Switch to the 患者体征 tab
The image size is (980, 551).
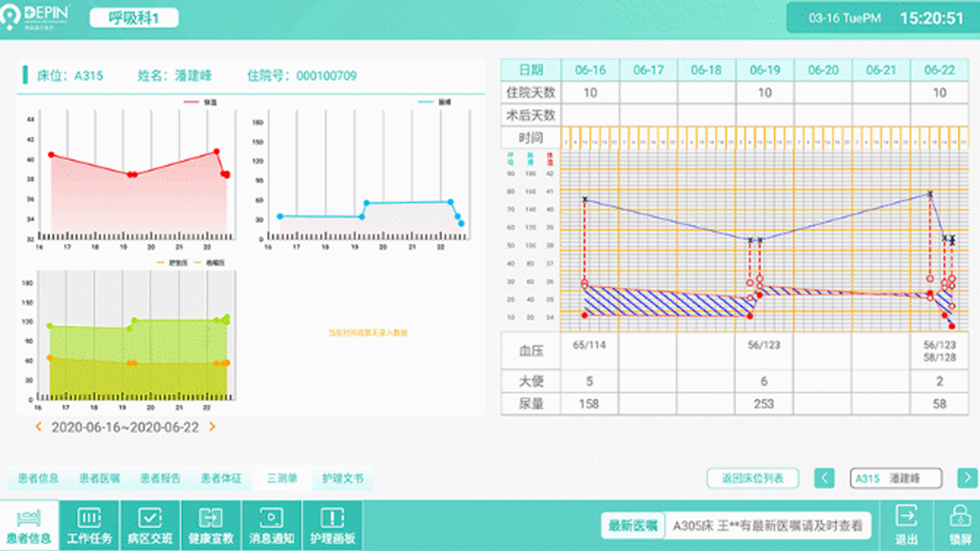(x=221, y=478)
